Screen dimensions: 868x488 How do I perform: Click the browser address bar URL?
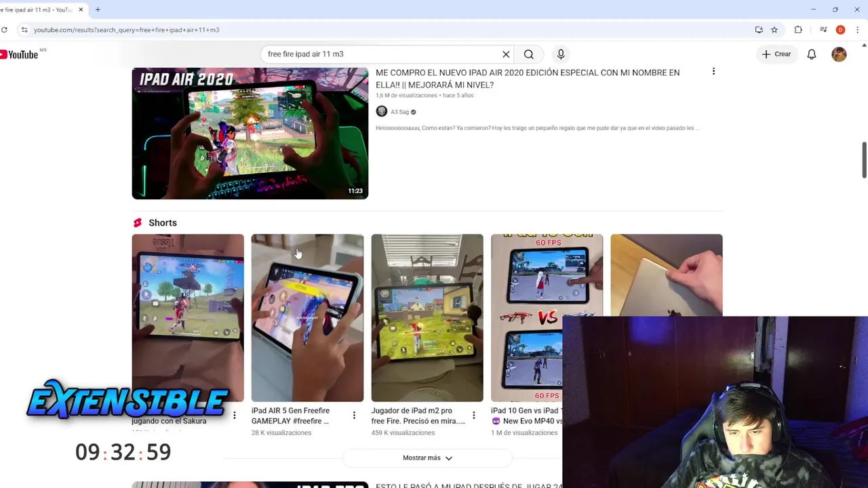126,30
